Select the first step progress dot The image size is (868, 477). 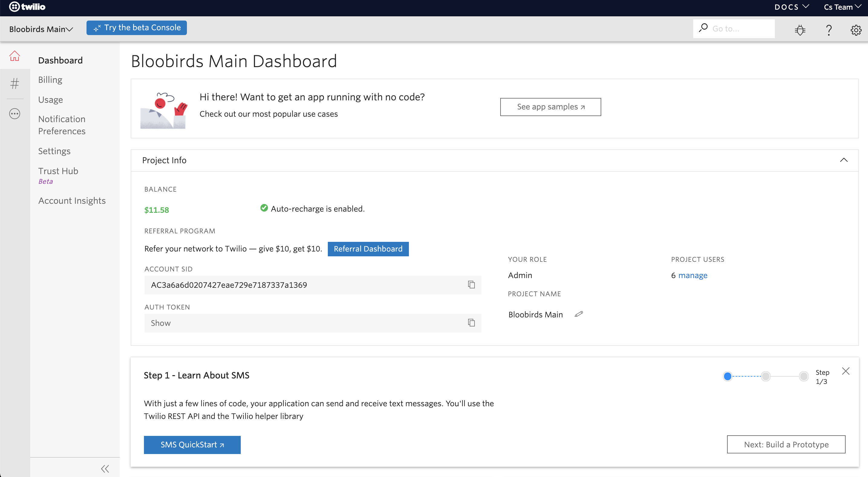(x=727, y=376)
